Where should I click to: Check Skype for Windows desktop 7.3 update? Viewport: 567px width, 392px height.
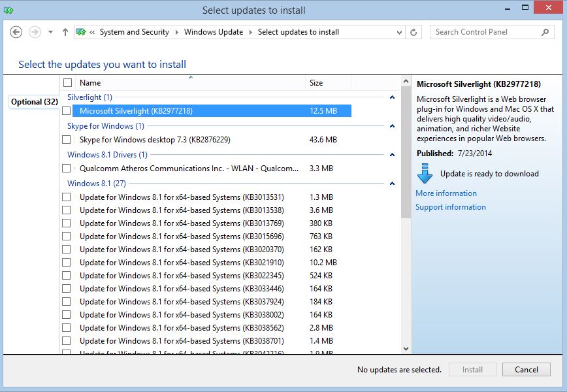click(x=67, y=140)
